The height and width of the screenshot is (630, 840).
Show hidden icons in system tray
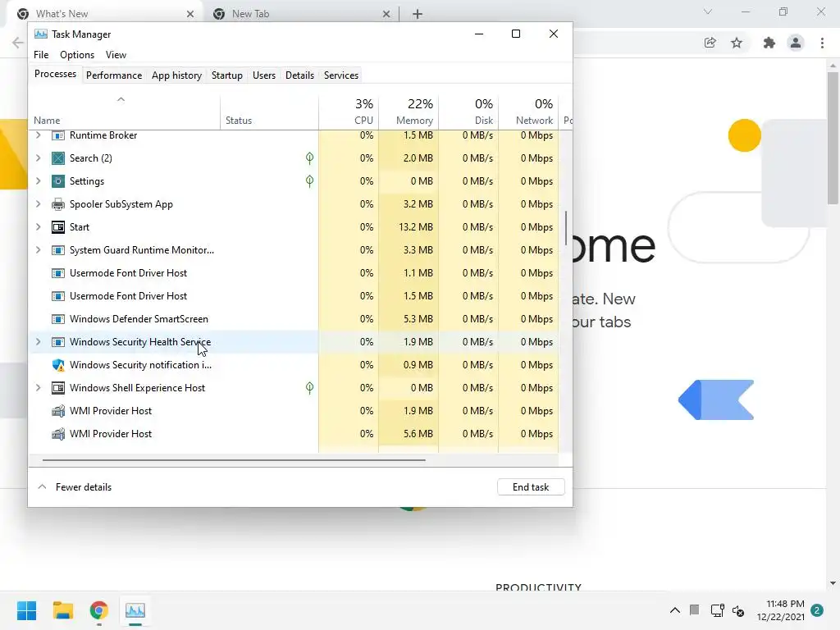(675, 610)
